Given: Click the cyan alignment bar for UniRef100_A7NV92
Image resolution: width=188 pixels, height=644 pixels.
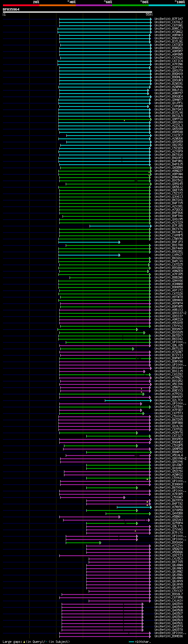Looking at the screenshot, I should 134,507.
